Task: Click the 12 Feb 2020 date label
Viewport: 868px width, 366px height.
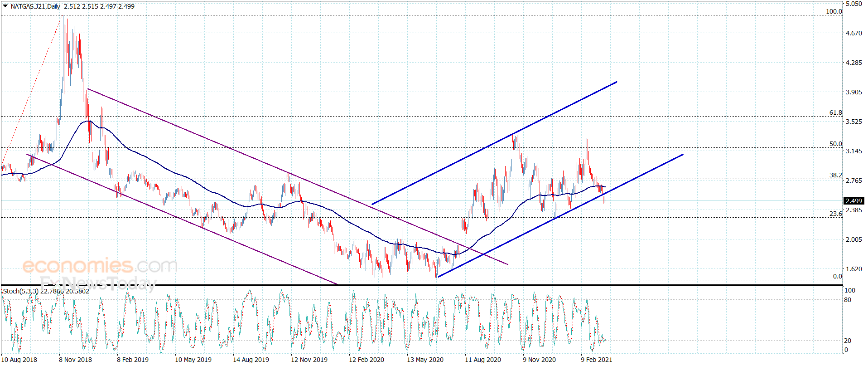Action: tap(366, 360)
